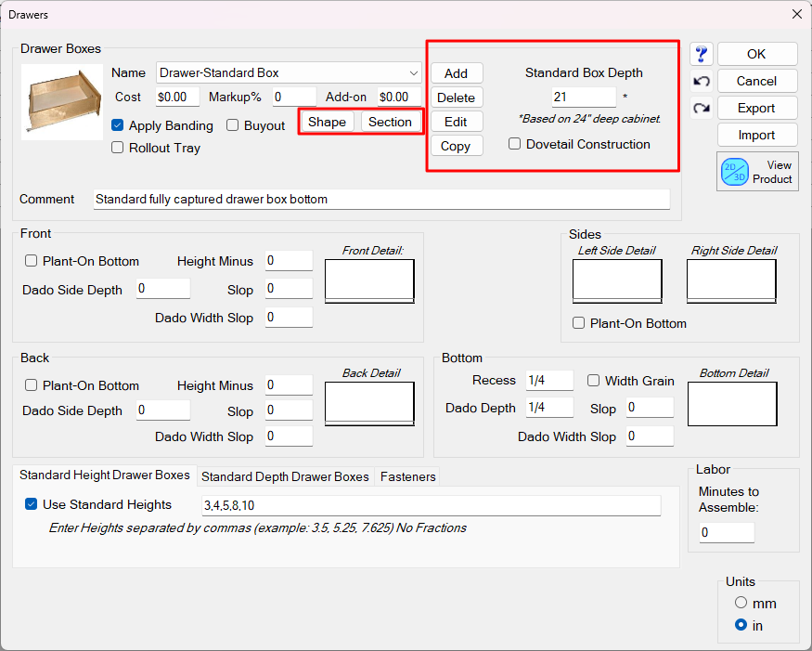
Task: Click the redo arrow icon
Action: 702,109
